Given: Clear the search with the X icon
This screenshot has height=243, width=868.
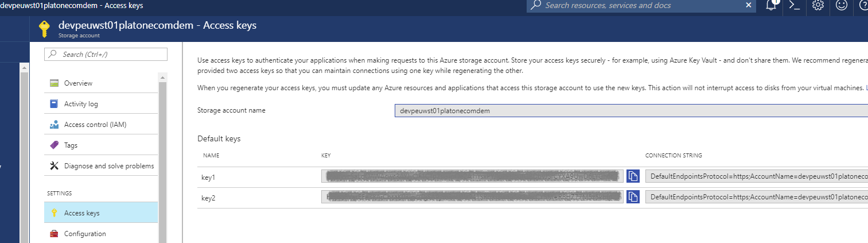Looking at the screenshot, I should pos(748,5).
